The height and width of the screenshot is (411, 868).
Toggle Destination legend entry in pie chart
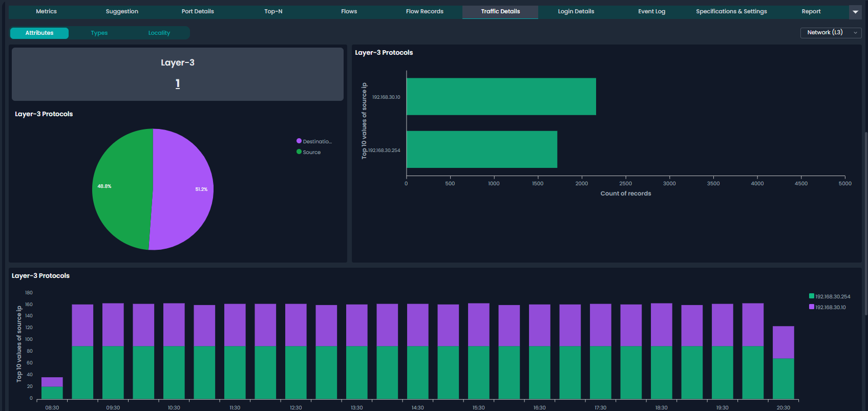314,141
